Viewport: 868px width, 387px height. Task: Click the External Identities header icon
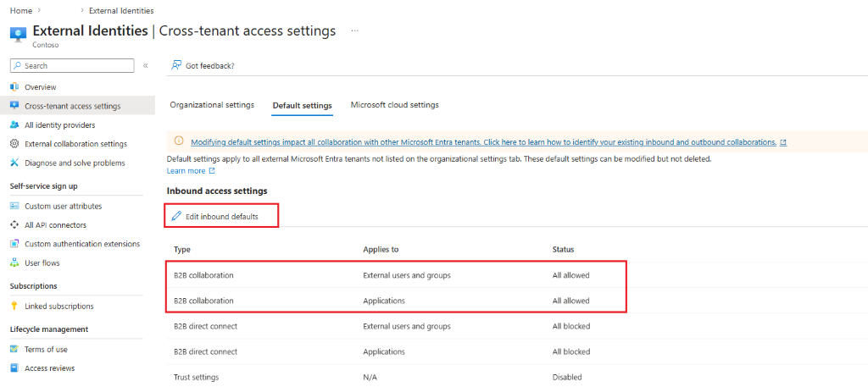[x=18, y=34]
